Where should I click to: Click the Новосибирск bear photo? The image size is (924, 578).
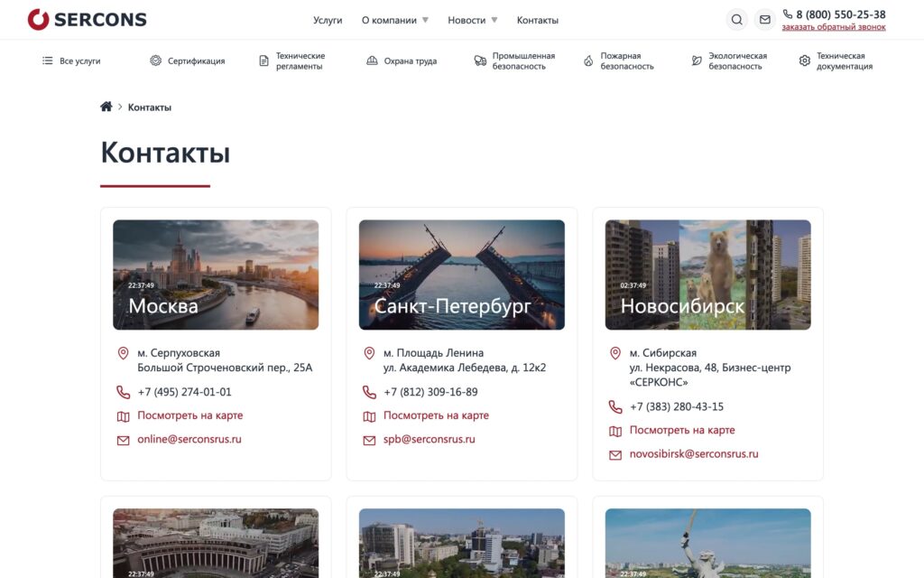pyautogui.click(x=707, y=275)
